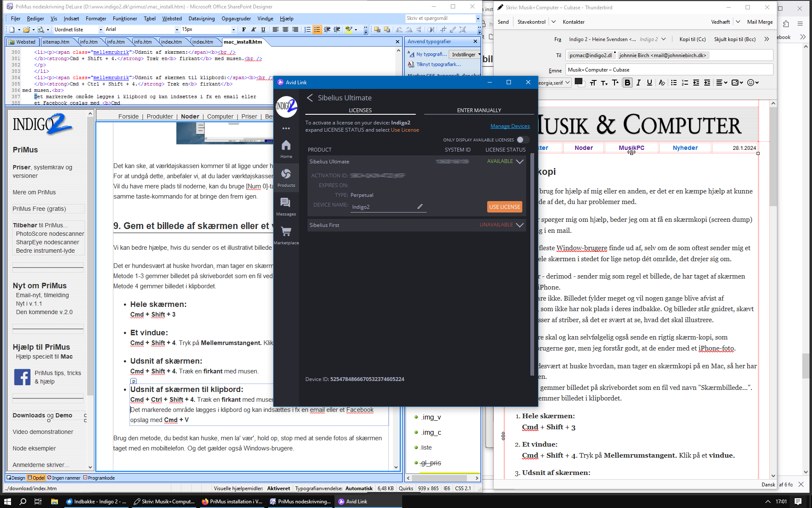Open the Stavekontrol dropdown arrow
This screenshot has width=812, height=508.
pos(553,22)
